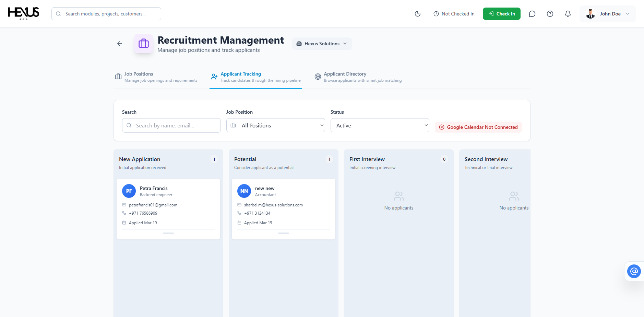Click the phone icon on new new card

(239, 213)
